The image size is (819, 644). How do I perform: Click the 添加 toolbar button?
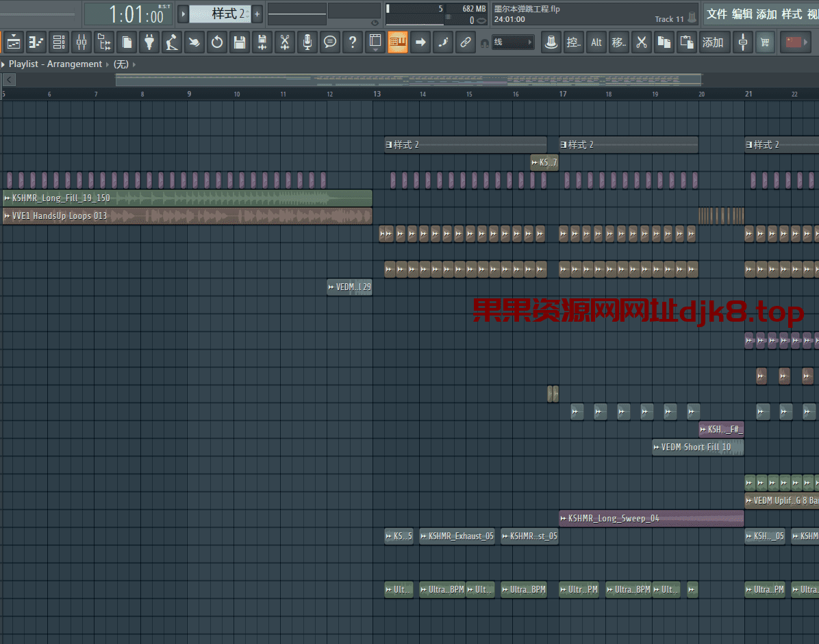[713, 42]
